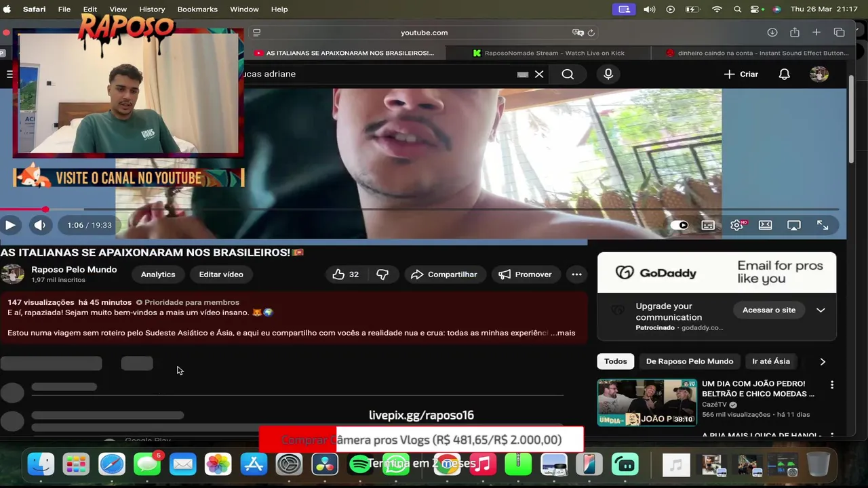Click the youtube.com address bar

(424, 33)
